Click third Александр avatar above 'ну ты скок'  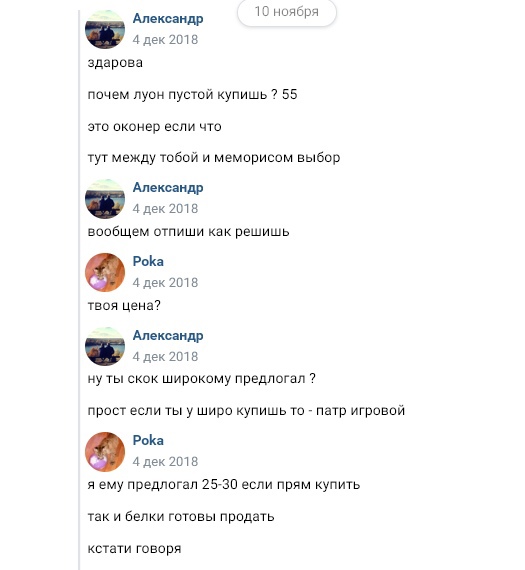[105, 346]
